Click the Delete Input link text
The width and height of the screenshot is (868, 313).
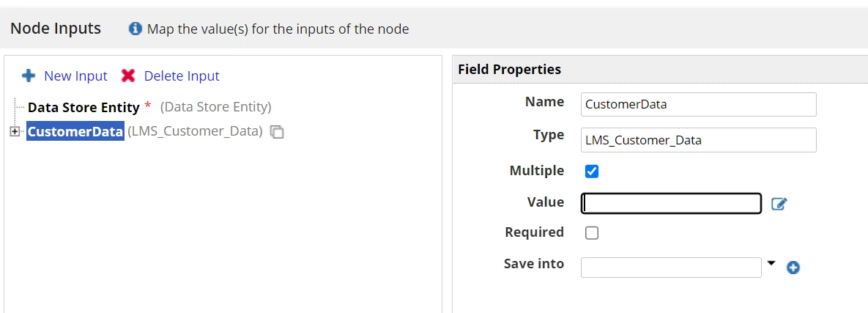(x=182, y=76)
